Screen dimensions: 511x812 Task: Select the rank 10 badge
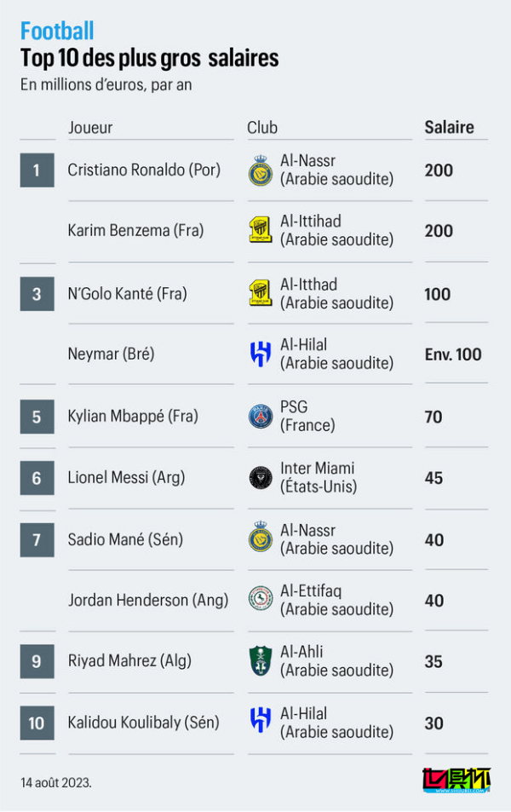point(37,723)
